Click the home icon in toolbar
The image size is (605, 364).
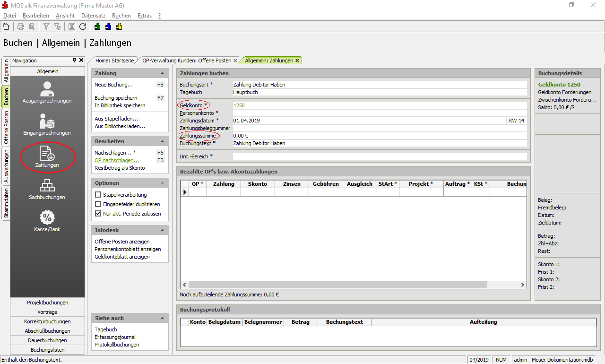point(6,26)
